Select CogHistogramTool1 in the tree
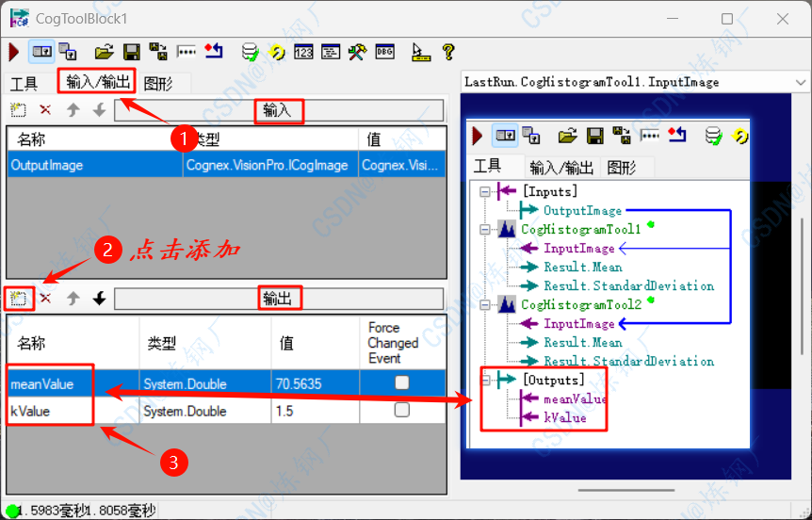The height and width of the screenshot is (520, 812). pos(581,229)
